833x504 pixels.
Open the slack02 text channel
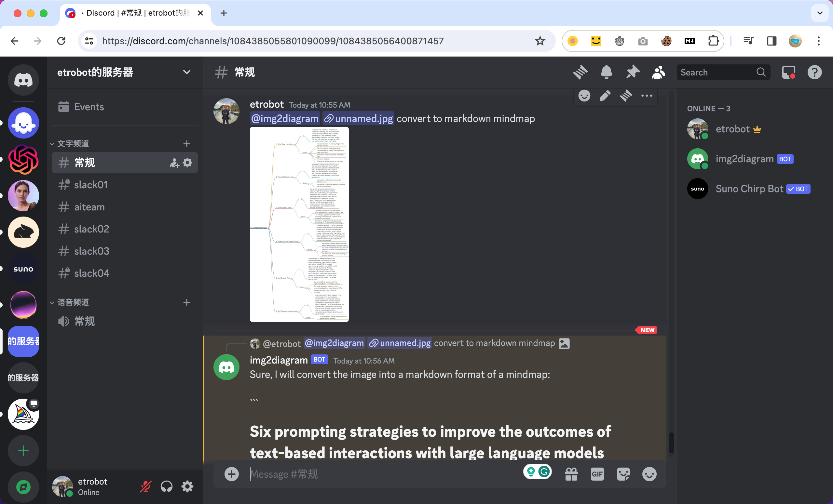pos(92,229)
